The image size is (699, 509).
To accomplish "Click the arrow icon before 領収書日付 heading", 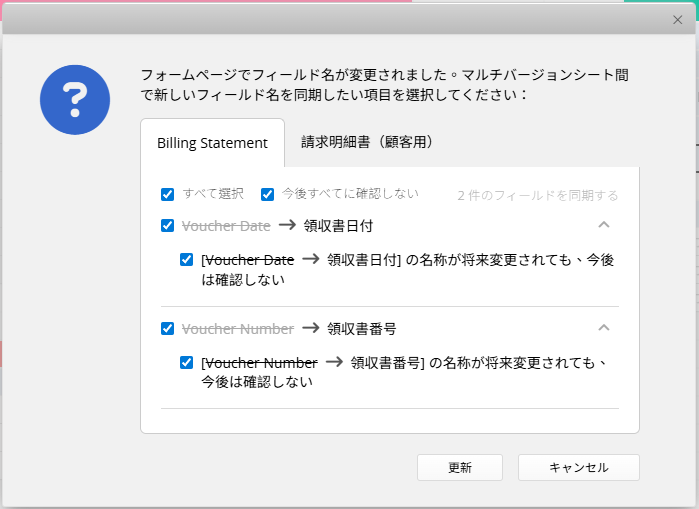I will click(x=288, y=226).
